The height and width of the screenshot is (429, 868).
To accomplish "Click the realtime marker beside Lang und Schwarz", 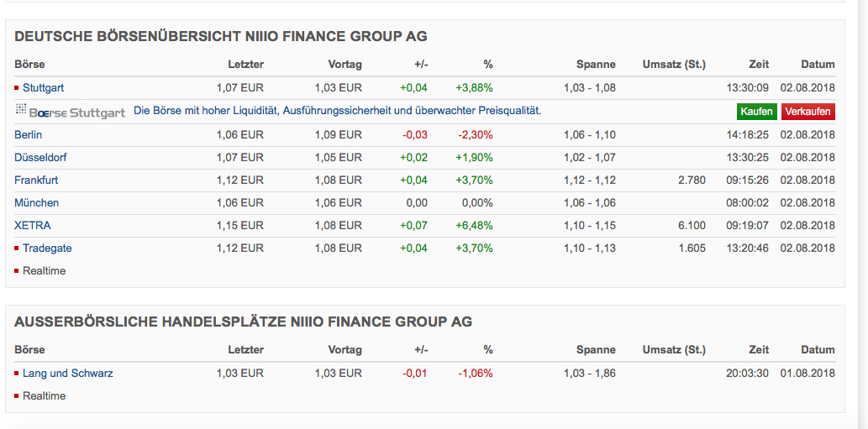I will point(17,373).
